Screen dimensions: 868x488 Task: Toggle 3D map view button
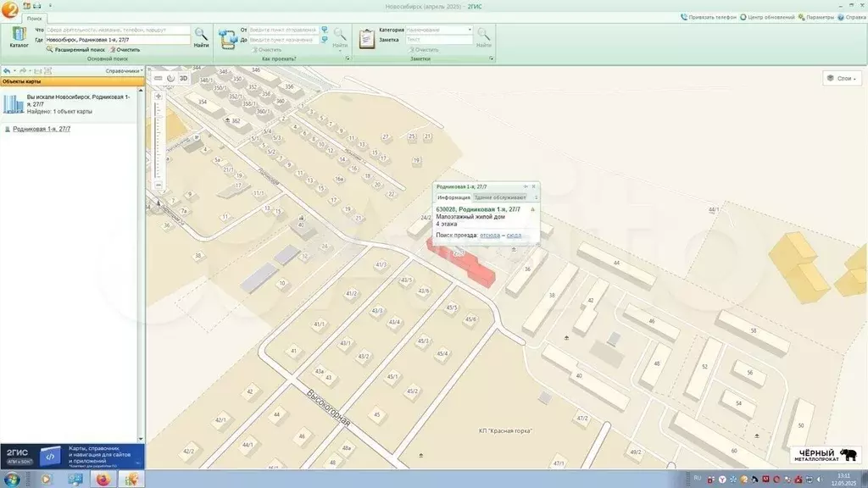pos(183,79)
